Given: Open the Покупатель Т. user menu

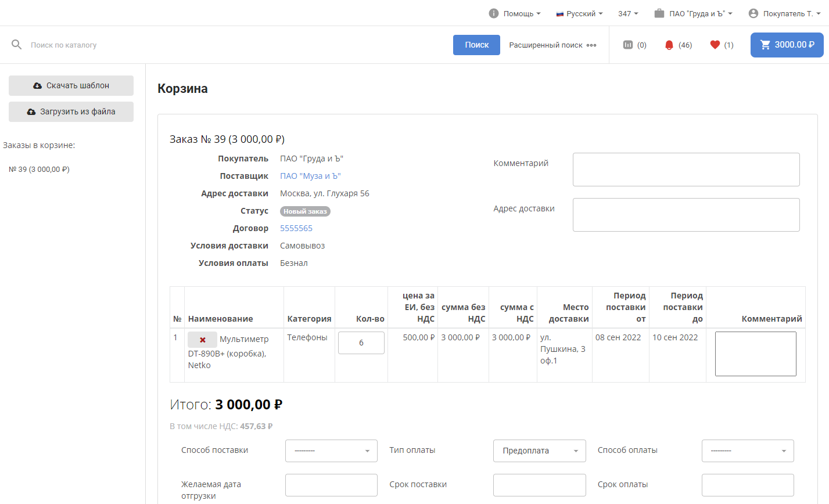Looking at the screenshot, I should coord(784,13).
